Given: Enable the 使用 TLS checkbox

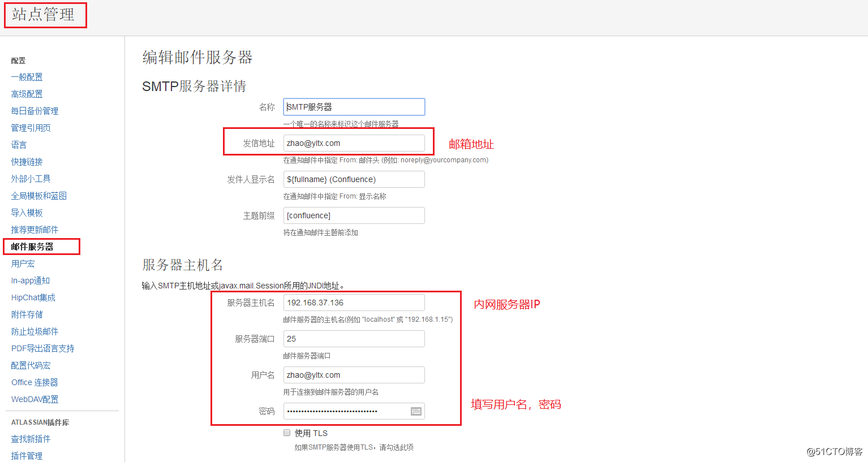Looking at the screenshot, I should tap(287, 433).
